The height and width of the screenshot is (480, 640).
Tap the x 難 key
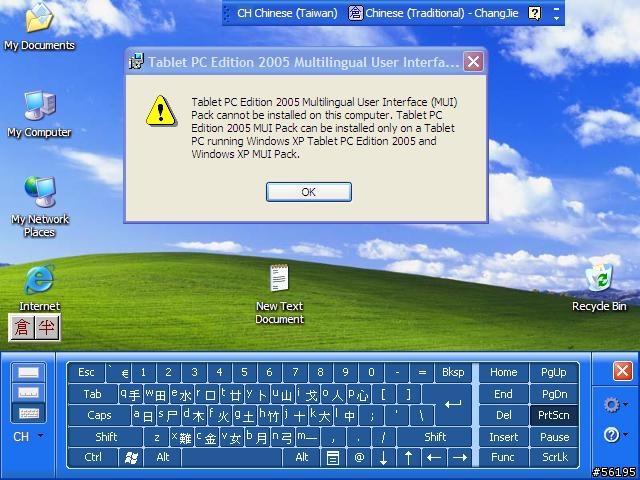[182, 437]
